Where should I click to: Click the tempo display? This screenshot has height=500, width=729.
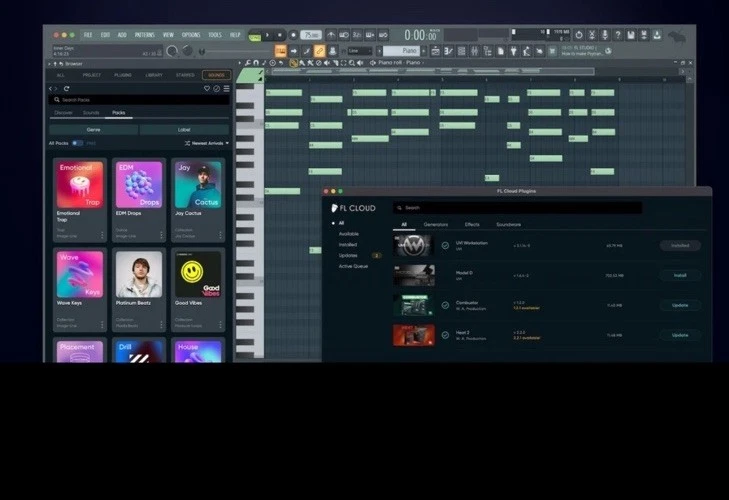click(311, 35)
